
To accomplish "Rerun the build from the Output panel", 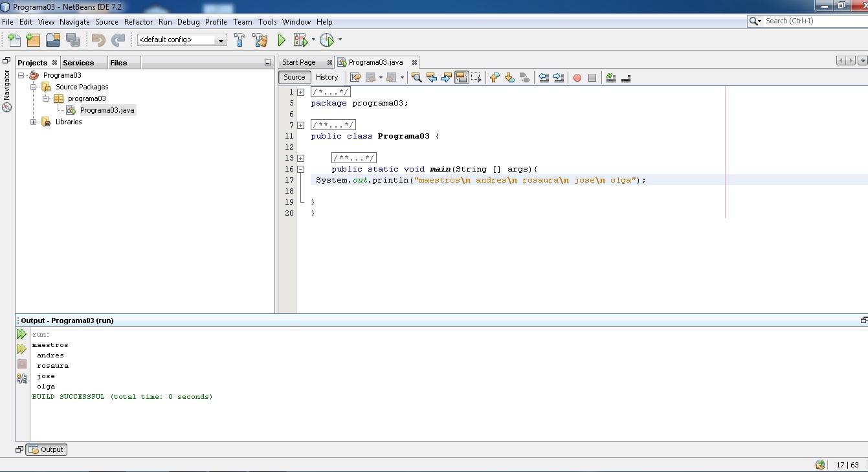I will coord(21,334).
